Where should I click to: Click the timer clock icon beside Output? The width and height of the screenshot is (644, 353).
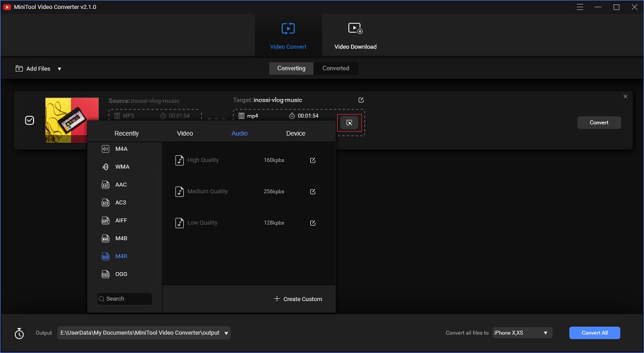click(20, 333)
